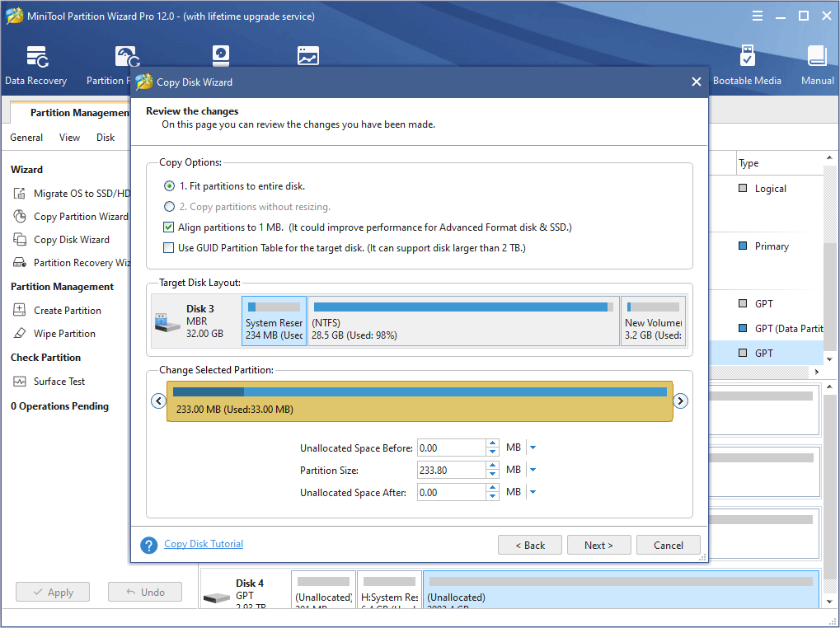The image size is (840, 628).
Task: Increase Unallocated Space After value
Action: pos(492,488)
